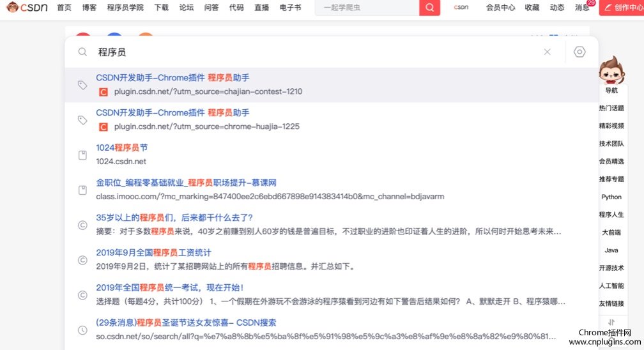Viewport: 644px width, 350px height.
Task: Select Python in right sidebar
Action: 611,197
